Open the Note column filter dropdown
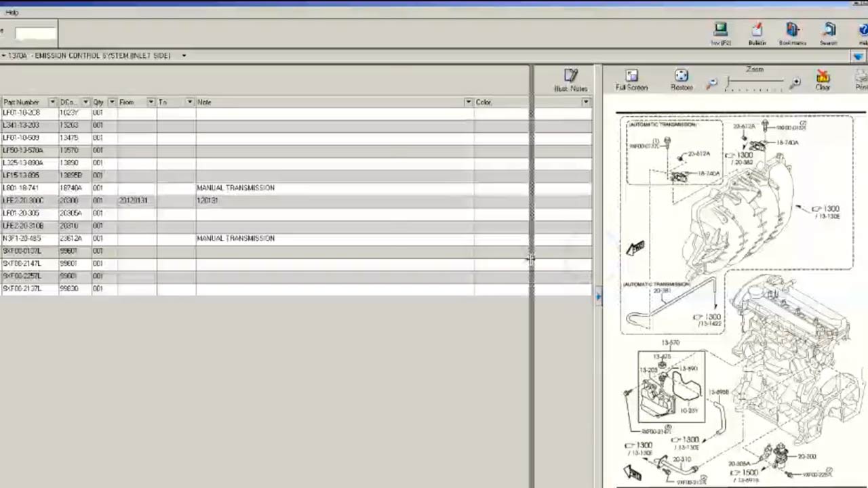The height and width of the screenshot is (488, 868). point(468,102)
